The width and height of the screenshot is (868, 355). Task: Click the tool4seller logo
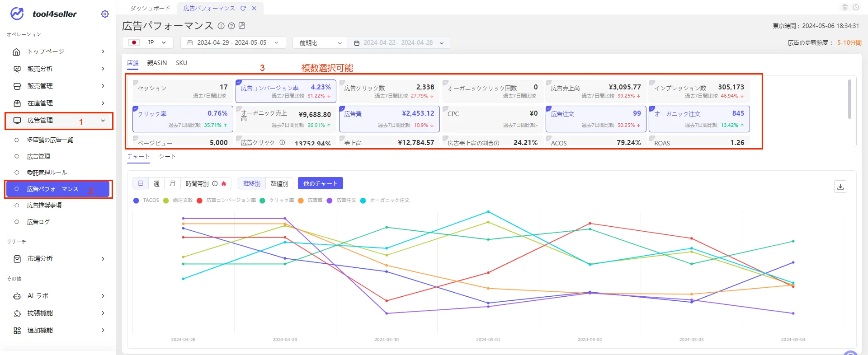pyautogui.click(x=43, y=14)
